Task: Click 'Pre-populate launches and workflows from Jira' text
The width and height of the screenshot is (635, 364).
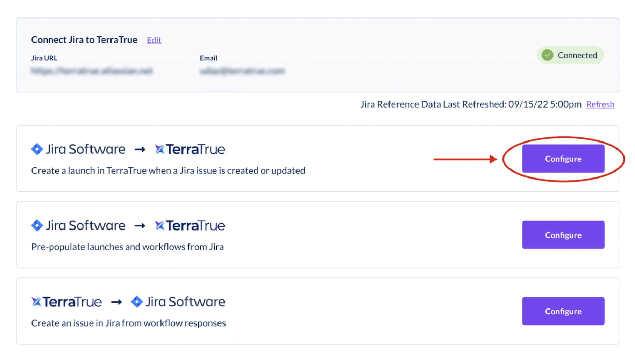Action: click(128, 247)
